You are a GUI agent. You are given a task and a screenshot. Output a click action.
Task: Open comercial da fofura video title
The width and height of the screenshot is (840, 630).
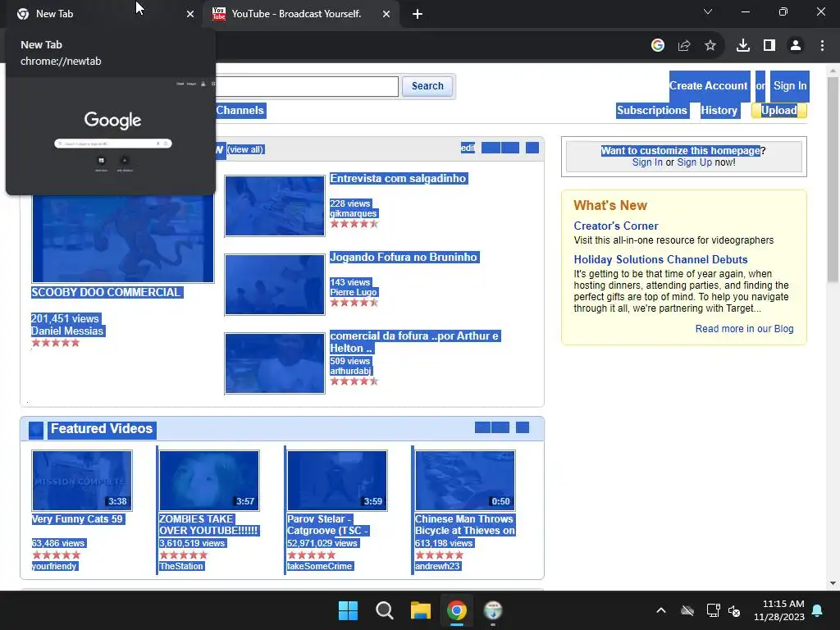tap(414, 342)
